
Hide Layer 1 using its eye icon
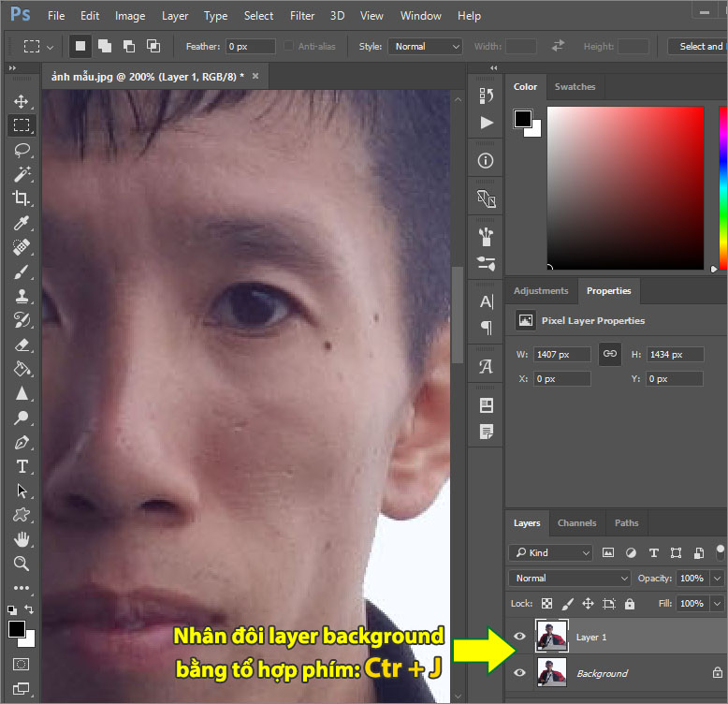coord(520,637)
